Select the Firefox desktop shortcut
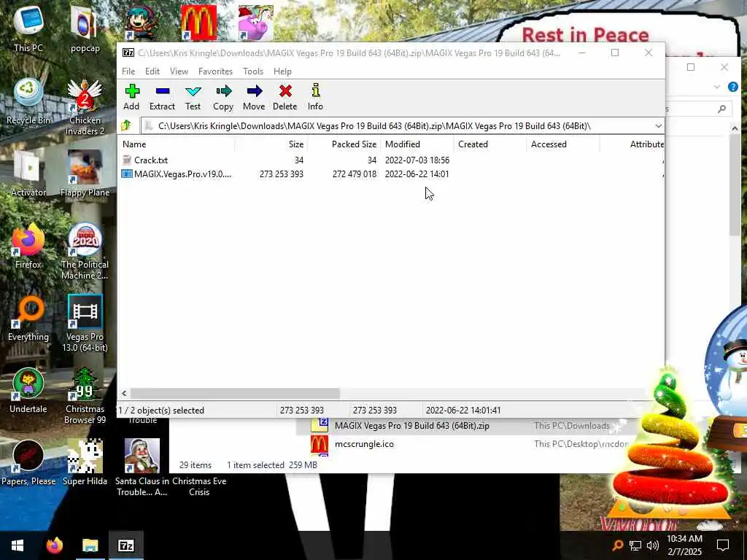 point(28,246)
